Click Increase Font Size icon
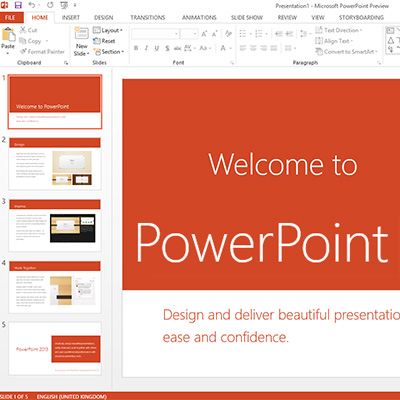This screenshot has width=400, height=400. pos(204,34)
